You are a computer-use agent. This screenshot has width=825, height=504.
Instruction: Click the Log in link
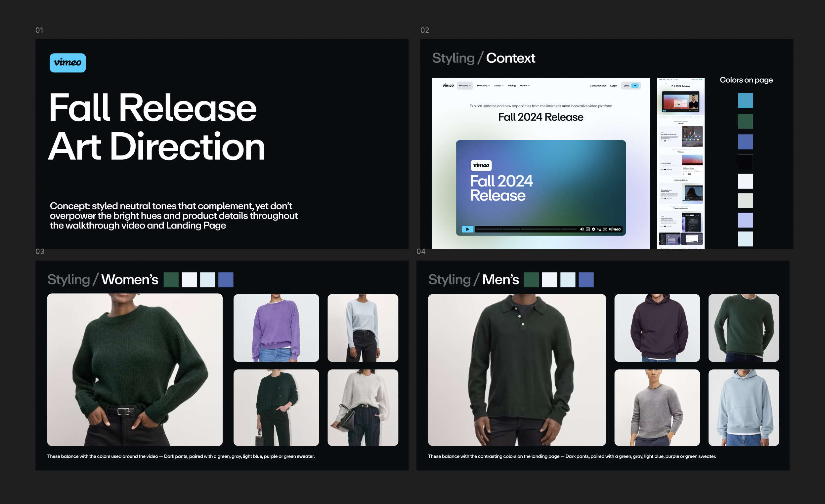pyautogui.click(x=613, y=86)
